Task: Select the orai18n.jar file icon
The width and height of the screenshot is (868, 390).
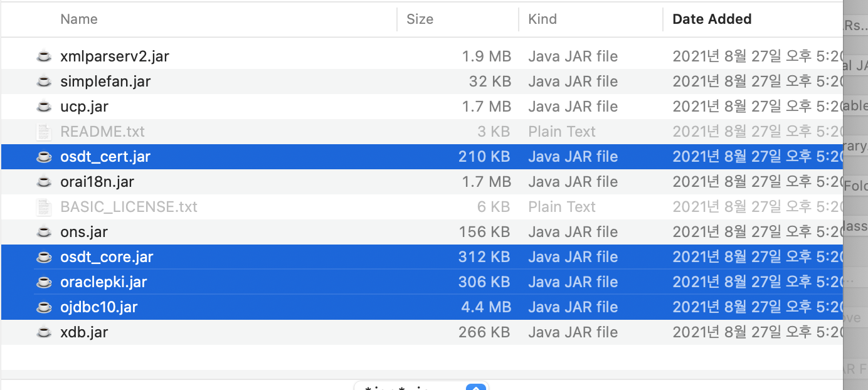Action: click(43, 182)
